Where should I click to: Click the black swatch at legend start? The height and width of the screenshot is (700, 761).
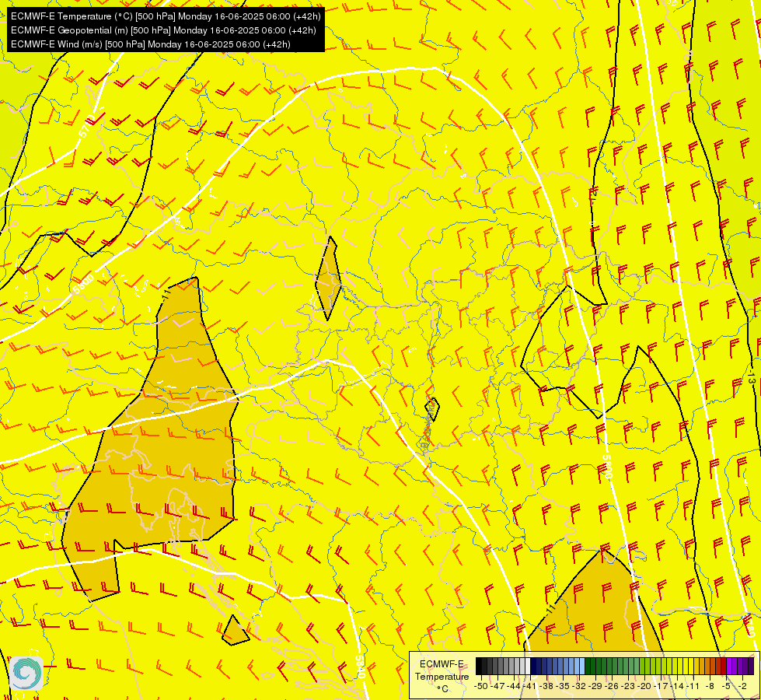coord(479,666)
